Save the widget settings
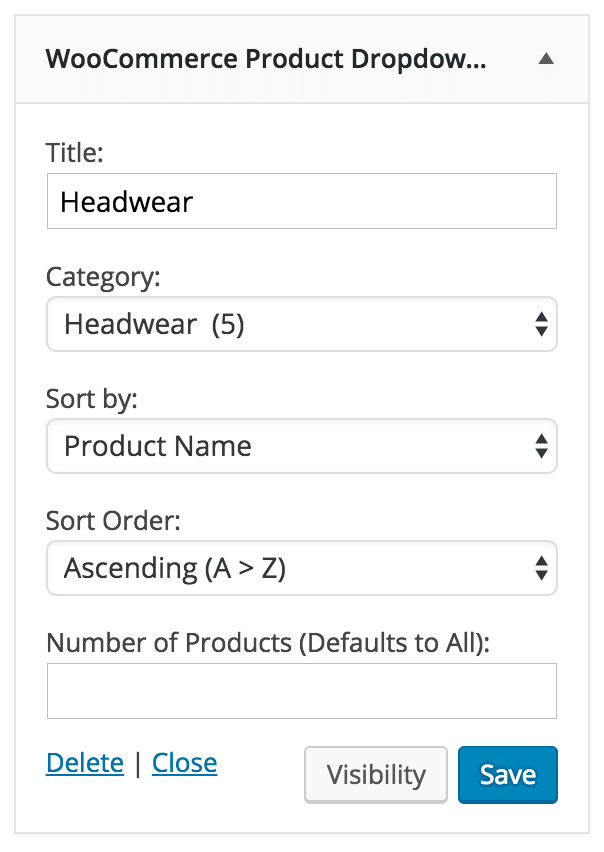Image resolution: width=604 pixels, height=852 pixels. 507,774
